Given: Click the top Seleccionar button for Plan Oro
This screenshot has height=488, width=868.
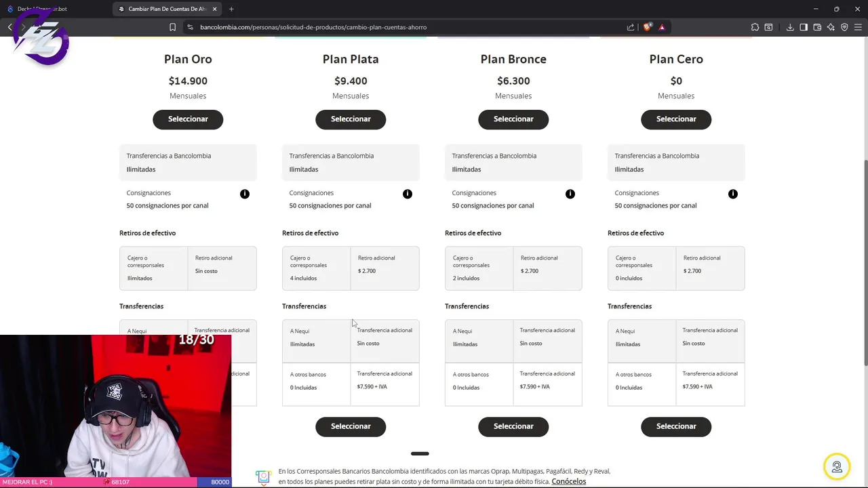Looking at the screenshot, I should click(x=188, y=119).
